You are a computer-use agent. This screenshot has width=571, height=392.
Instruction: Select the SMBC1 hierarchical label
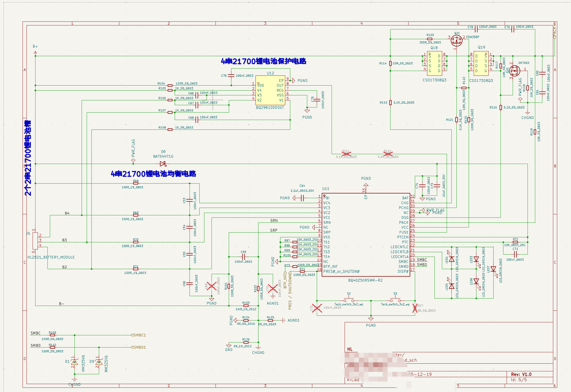coord(139,335)
